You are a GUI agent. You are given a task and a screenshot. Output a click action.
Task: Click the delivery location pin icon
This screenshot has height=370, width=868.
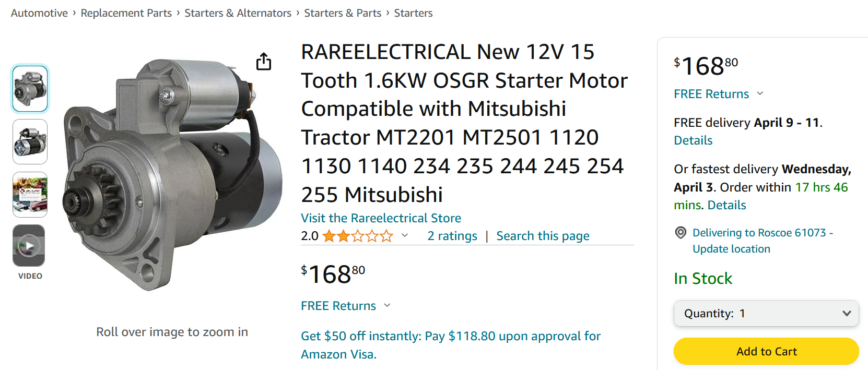click(x=681, y=233)
